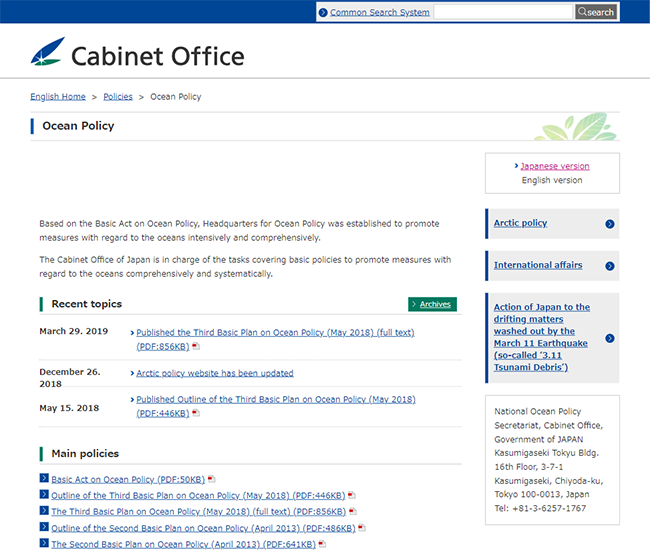Click the Tel: +81-3-6257-1767 text

(540, 508)
